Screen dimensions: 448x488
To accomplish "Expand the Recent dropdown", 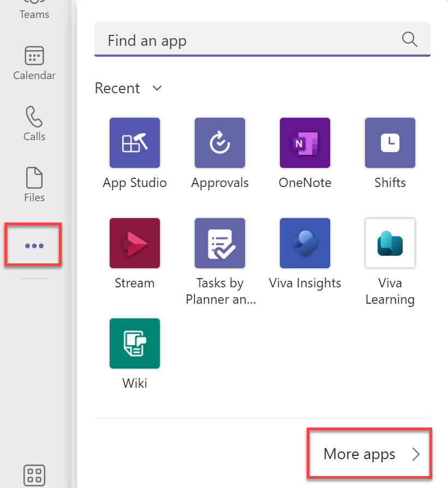I will (x=128, y=88).
